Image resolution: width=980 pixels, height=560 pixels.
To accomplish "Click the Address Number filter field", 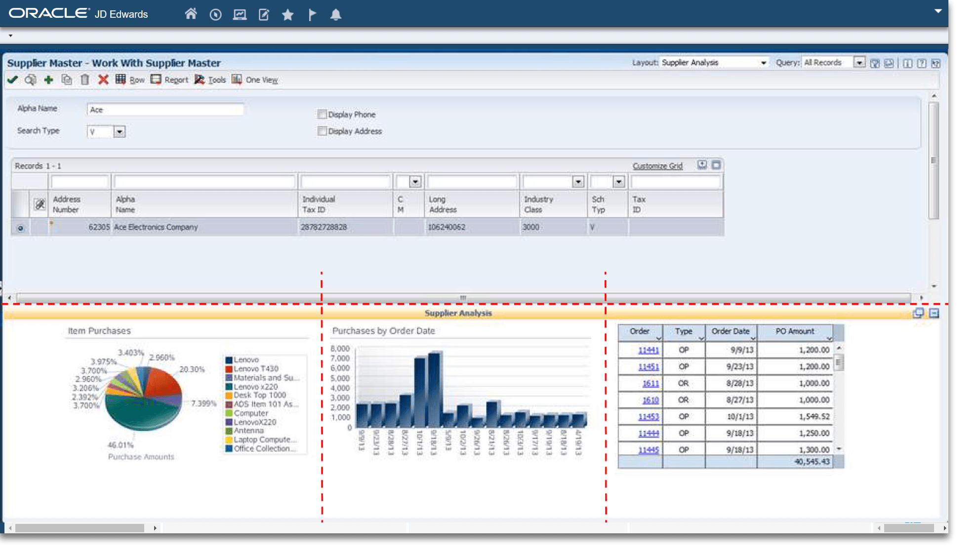I will 80,182.
